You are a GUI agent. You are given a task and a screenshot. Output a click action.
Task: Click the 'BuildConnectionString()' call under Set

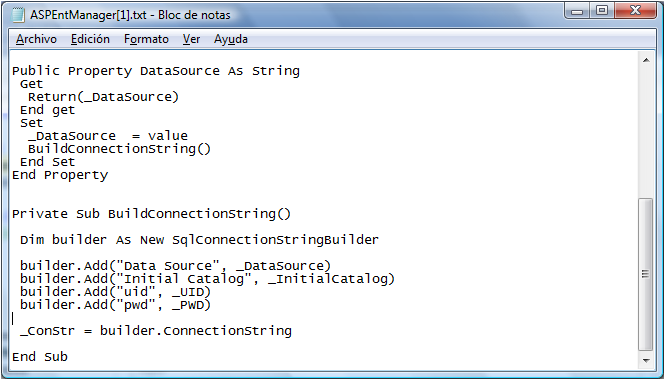[x=119, y=149]
